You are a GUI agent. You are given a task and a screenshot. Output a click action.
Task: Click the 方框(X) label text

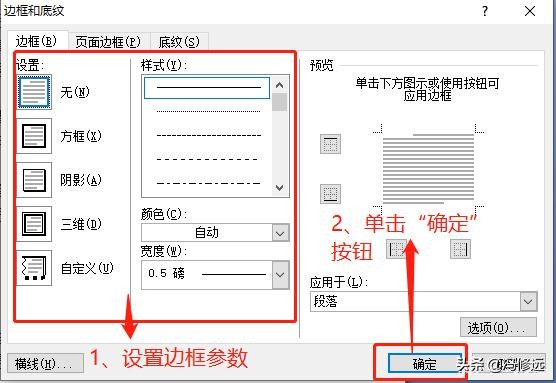(x=81, y=136)
